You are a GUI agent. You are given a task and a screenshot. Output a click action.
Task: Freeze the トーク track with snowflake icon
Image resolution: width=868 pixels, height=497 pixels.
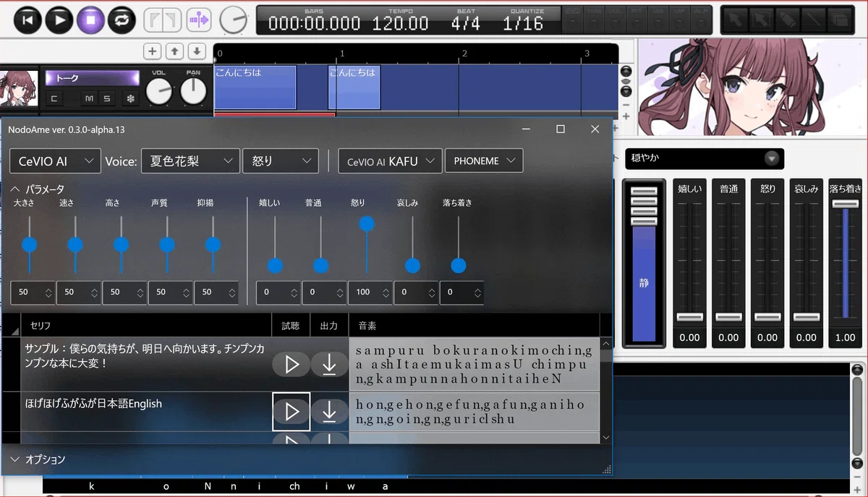[131, 98]
